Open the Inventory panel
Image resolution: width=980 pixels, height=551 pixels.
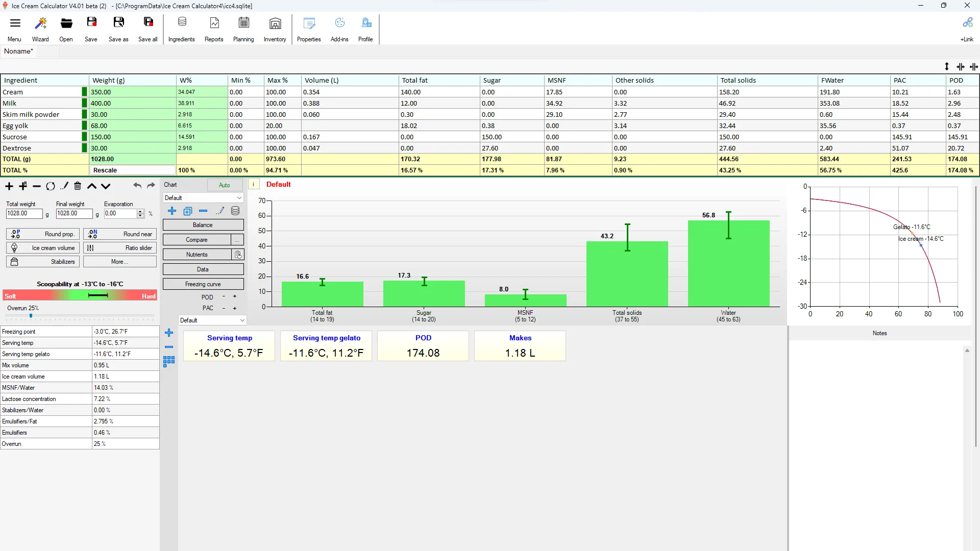tap(275, 29)
